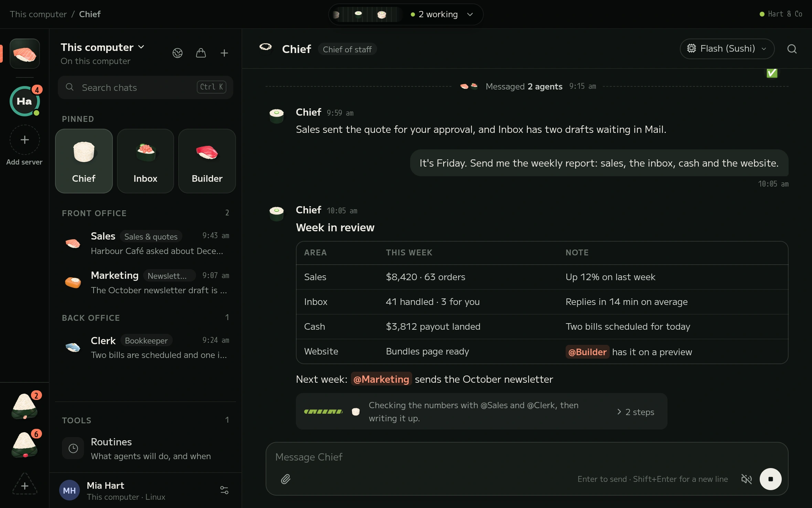This screenshot has height=508, width=812.
Task: Toggle the muted speaker voice button
Action: pos(747,479)
